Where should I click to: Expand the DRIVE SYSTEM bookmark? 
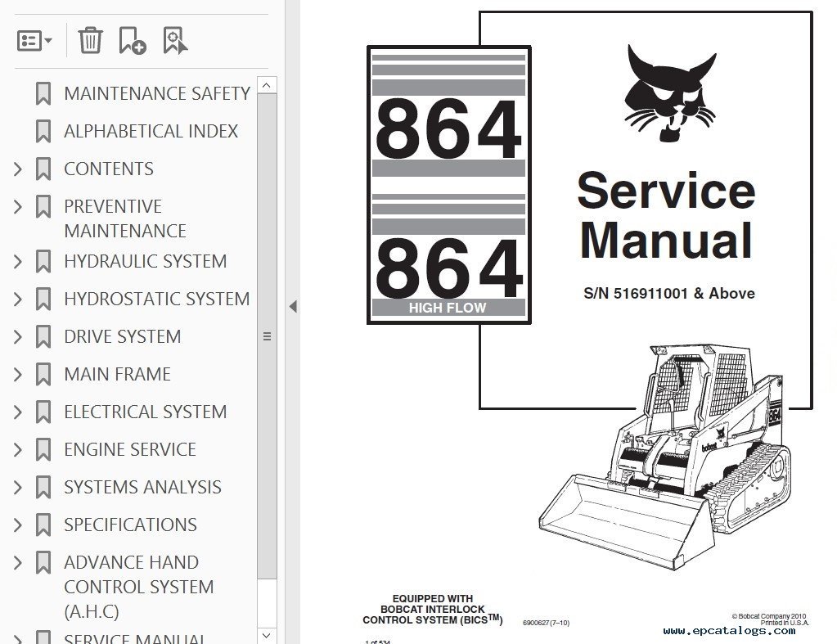tap(18, 337)
